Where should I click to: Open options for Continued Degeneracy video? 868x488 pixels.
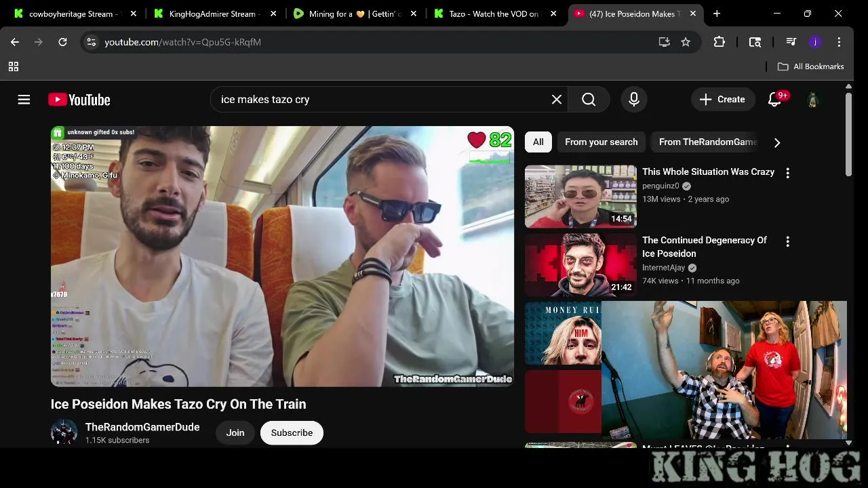pos(787,241)
